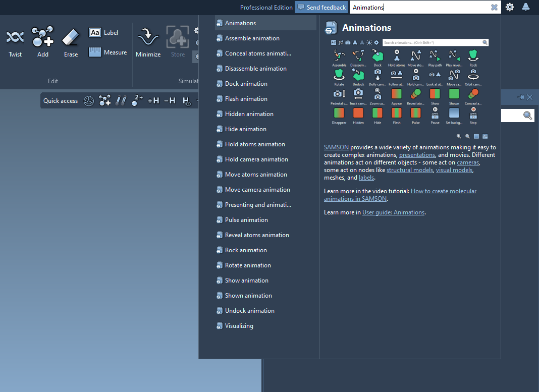
Task: Toggle the camera filter in animations toolbar
Action: tap(348, 43)
